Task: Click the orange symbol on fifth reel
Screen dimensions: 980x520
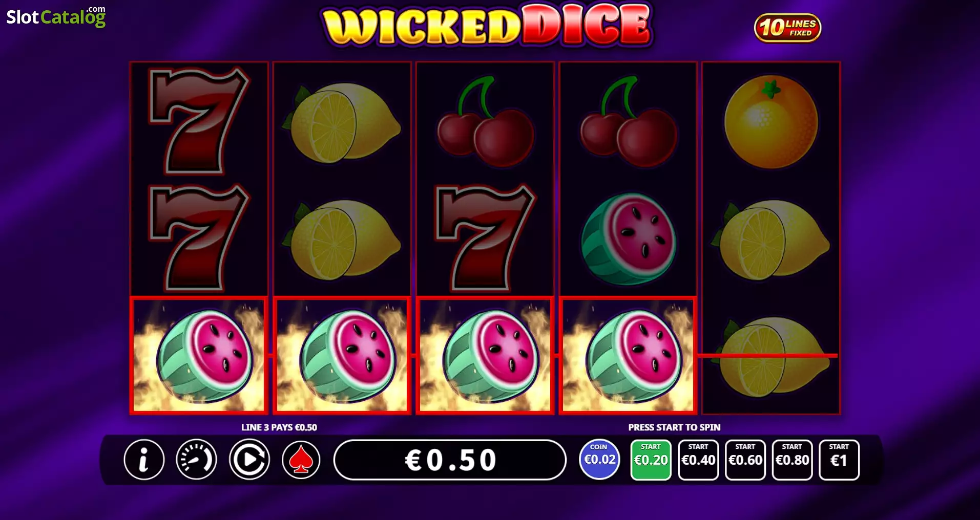Action: [x=771, y=121]
